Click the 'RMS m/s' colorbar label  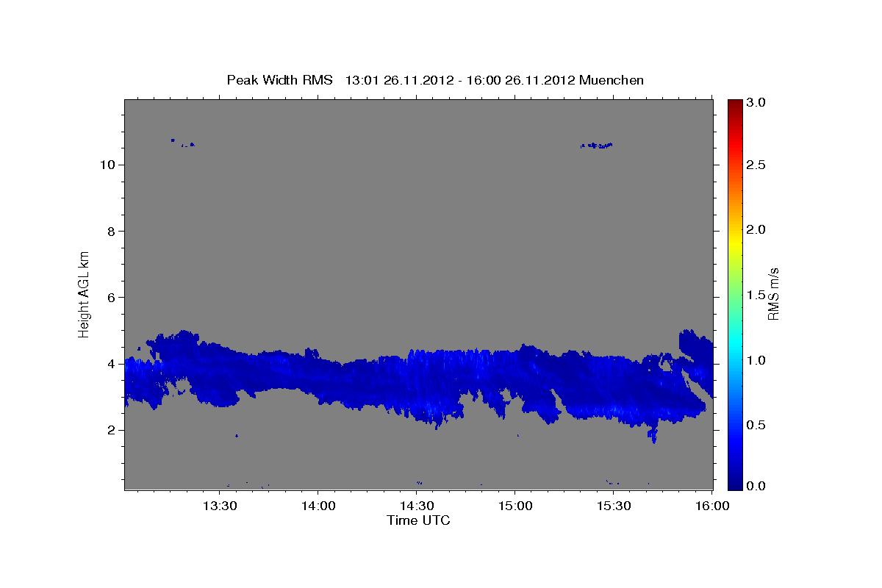click(x=772, y=293)
